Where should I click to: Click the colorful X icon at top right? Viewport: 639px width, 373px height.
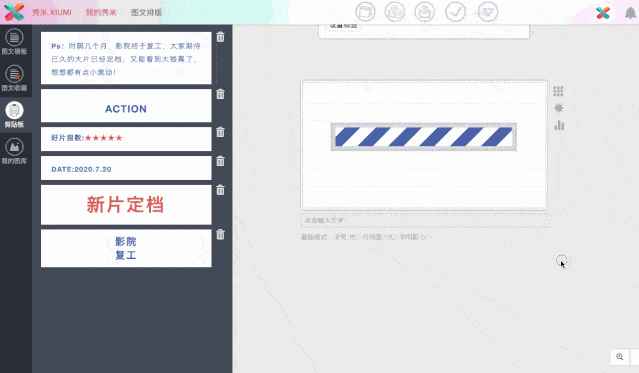click(x=603, y=13)
